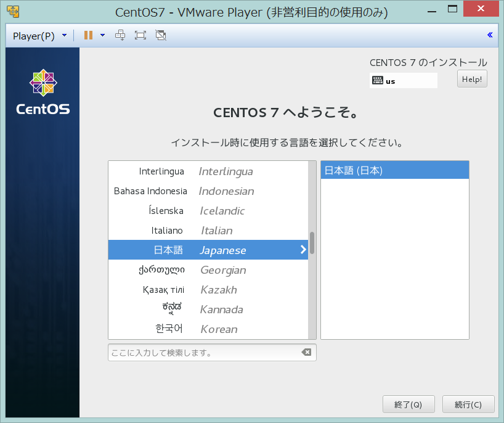Select Korean language
The image size is (504, 423).
208,329
